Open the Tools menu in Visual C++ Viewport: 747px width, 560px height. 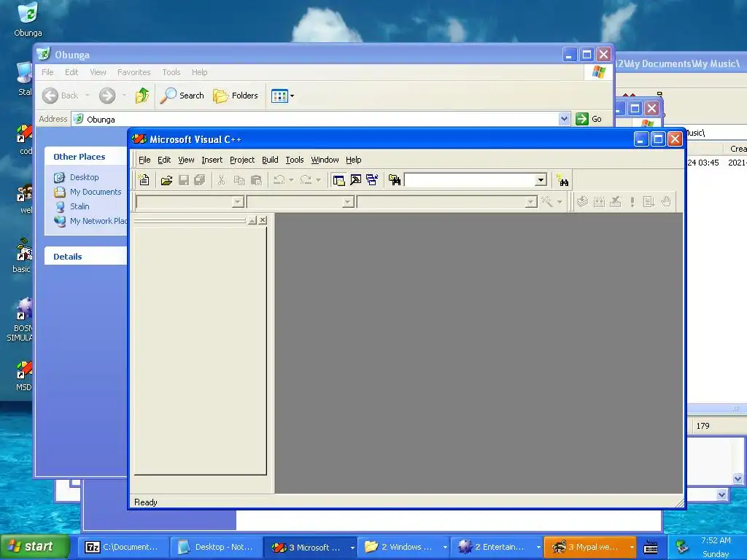[295, 160]
